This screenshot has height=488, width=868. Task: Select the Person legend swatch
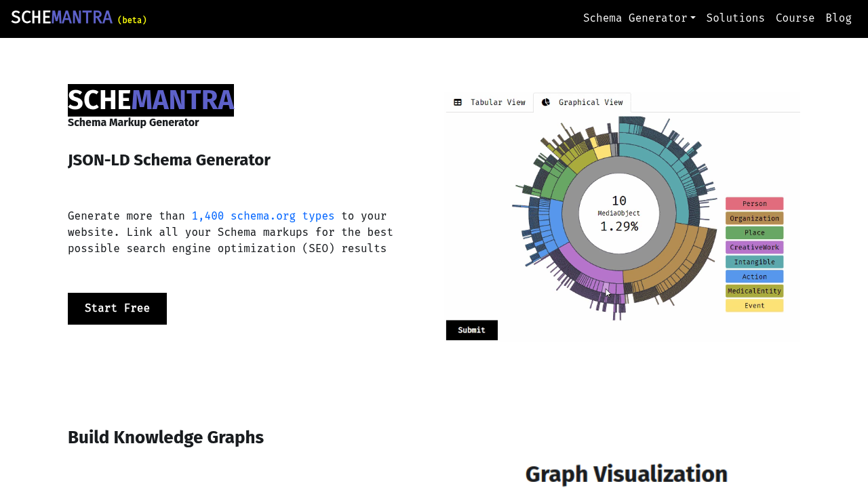754,203
